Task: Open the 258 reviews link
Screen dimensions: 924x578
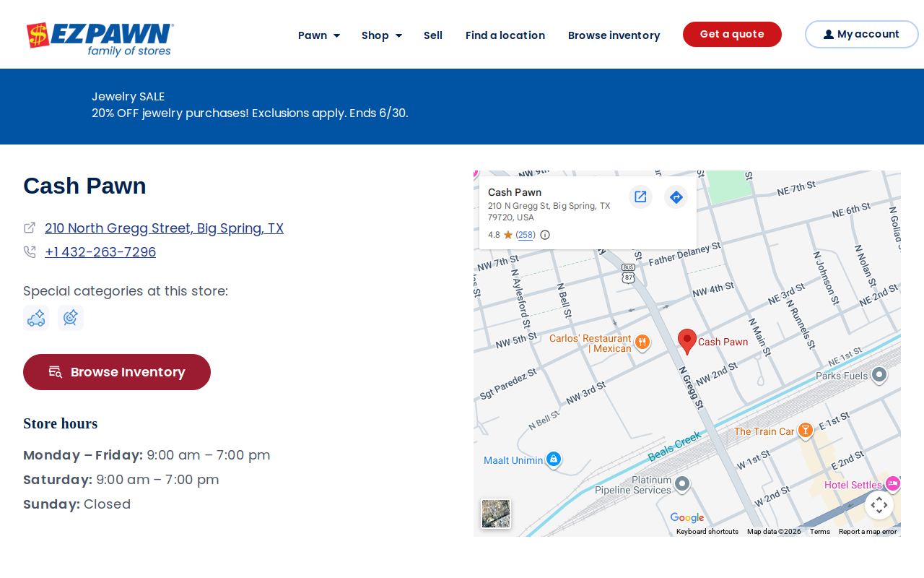Action: (x=526, y=235)
